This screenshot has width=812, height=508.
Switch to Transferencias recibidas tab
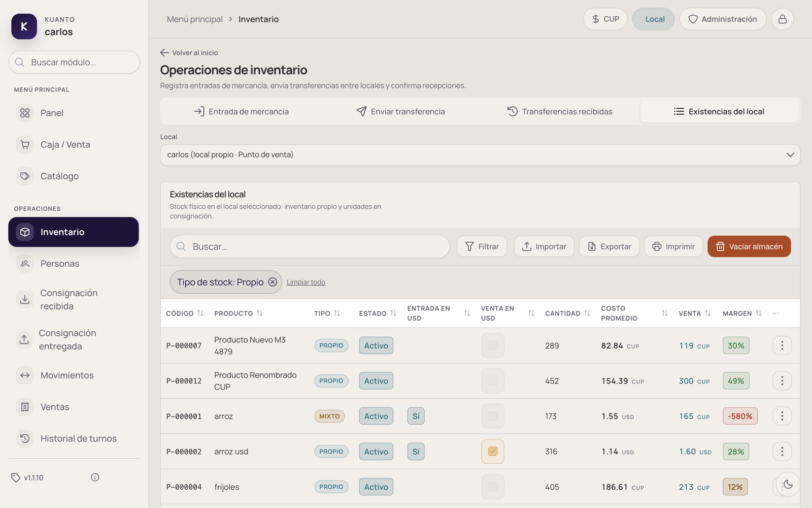pos(560,112)
